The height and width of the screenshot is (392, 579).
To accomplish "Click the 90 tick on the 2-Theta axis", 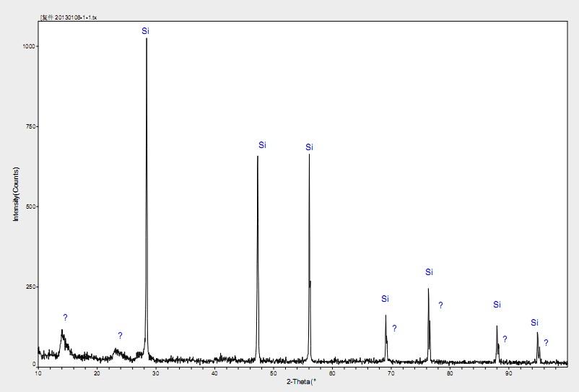I will pyautogui.click(x=508, y=373).
